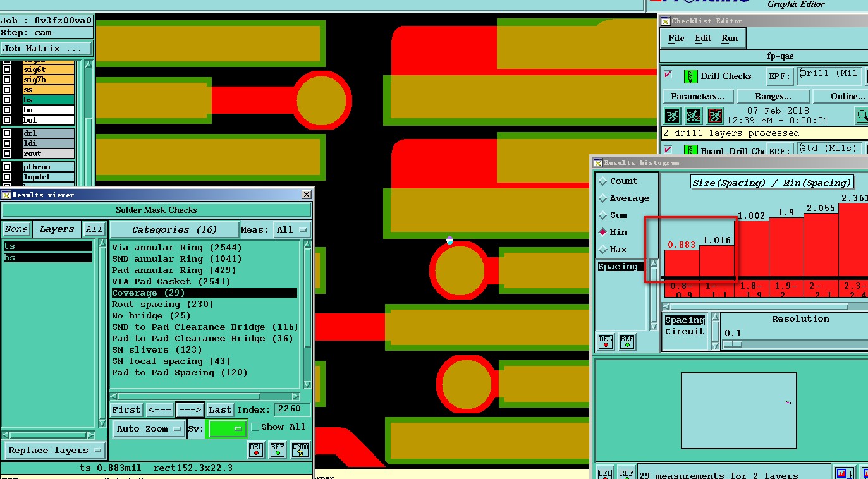Viewport: 868px width, 479px height.
Task: Click the scroll-down arrow of the Spacing/Circuit list
Action: [715, 346]
